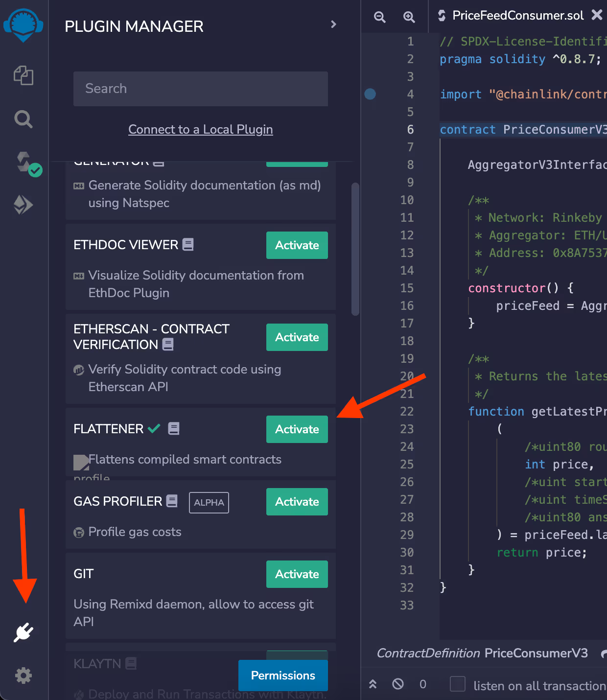
Task: Click line number 6 in gutter
Action: pyautogui.click(x=410, y=129)
